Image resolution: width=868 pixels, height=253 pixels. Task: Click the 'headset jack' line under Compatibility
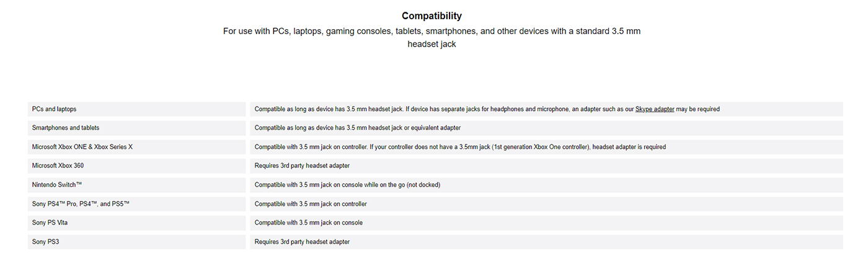pos(432,44)
